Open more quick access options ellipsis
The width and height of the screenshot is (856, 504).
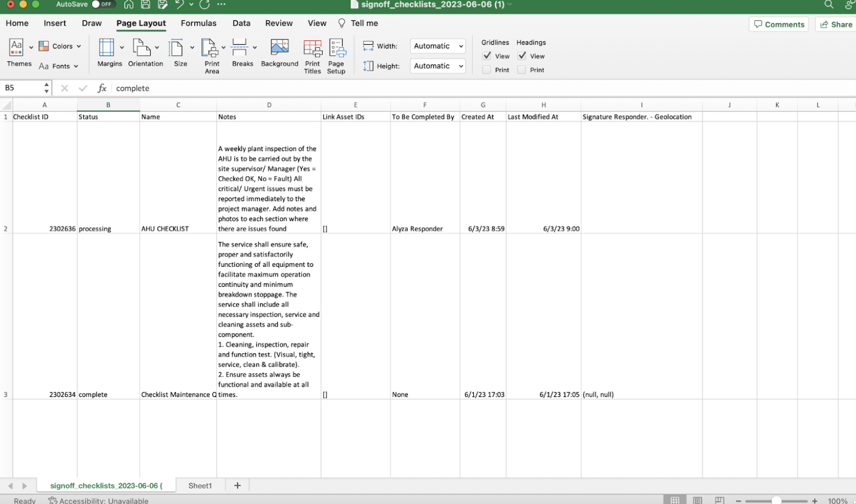221,4
